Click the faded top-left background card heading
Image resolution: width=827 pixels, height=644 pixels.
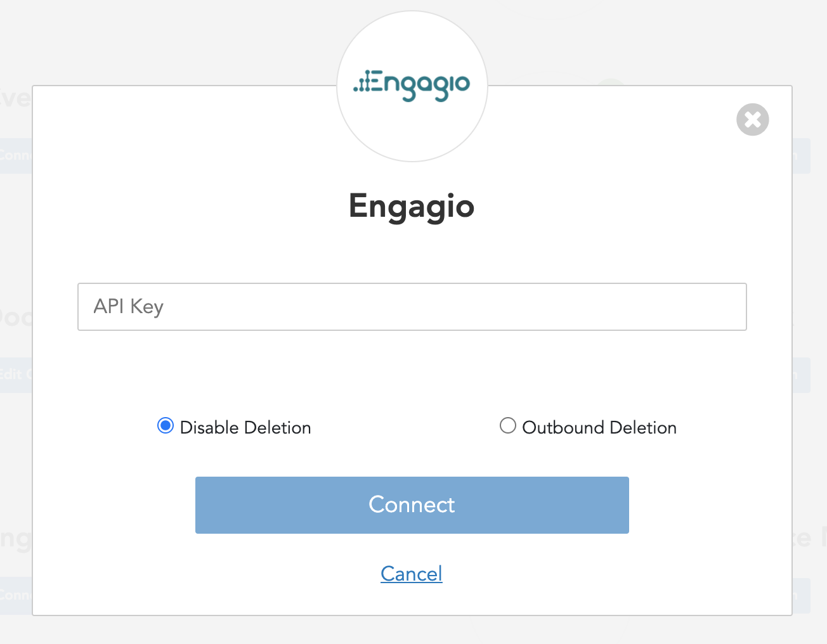[x=15, y=98]
